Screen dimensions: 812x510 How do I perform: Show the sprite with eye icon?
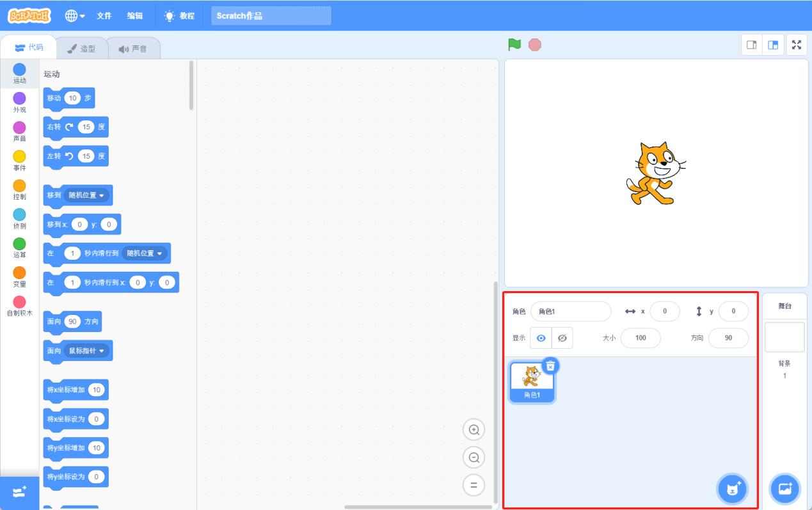(541, 339)
